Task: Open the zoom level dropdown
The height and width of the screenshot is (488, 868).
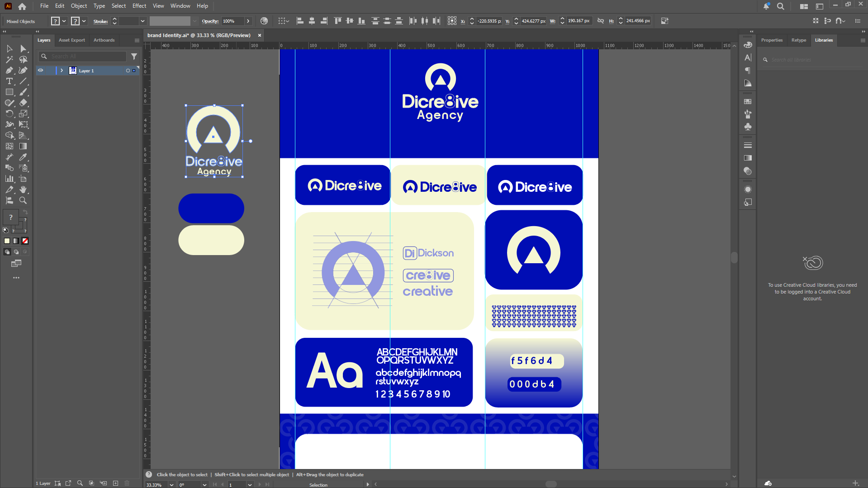Action: click(x=171, y=484)
